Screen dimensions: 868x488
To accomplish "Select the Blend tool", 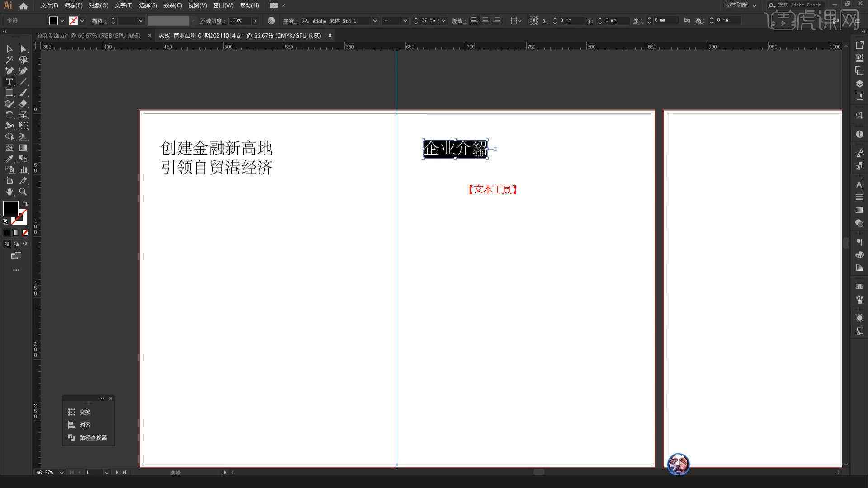I will tap(23, 159).
